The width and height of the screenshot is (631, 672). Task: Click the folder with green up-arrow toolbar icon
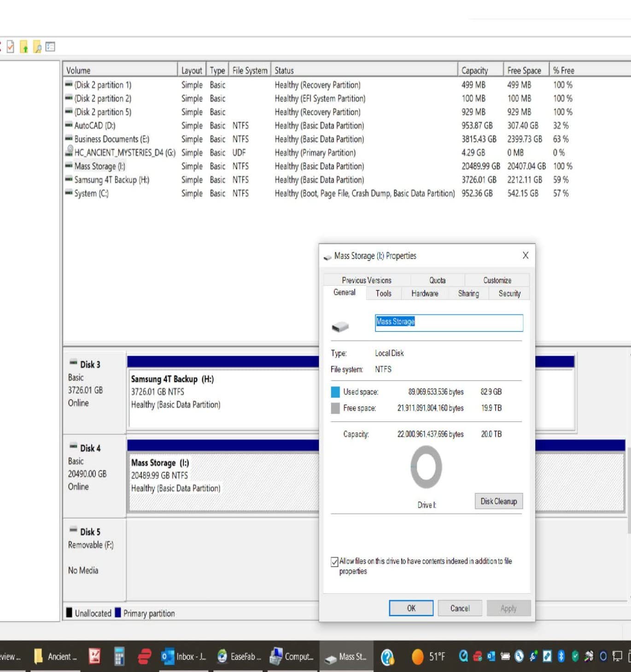click(24, 47)
